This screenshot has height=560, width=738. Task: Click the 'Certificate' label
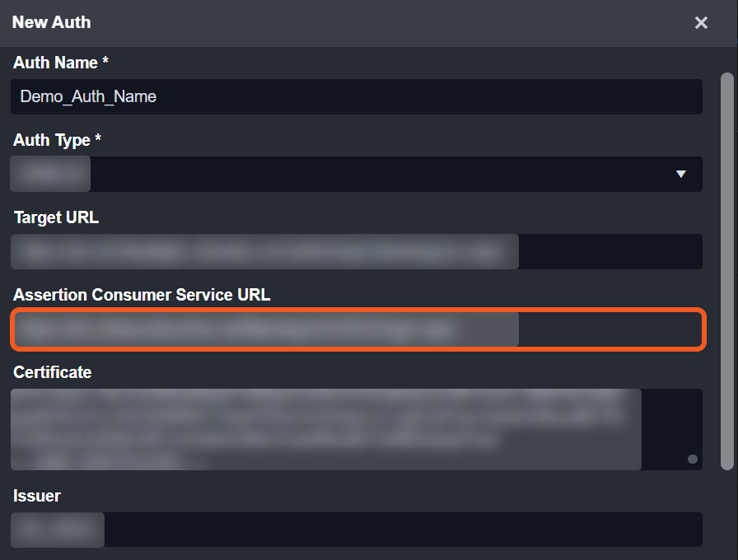point(52,372)
